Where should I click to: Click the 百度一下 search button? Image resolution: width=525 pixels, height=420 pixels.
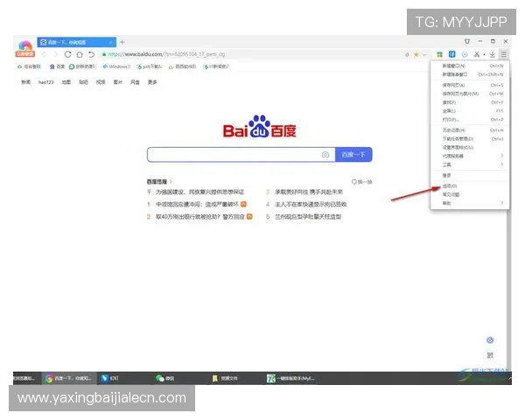tap(353, 155)
